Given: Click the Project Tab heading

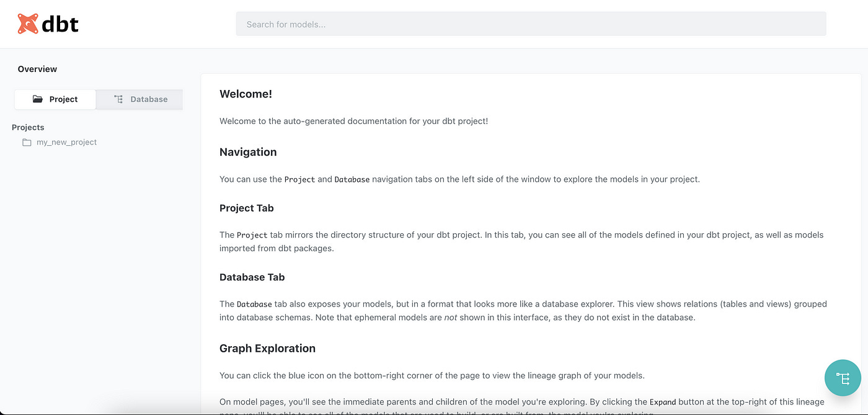Looking at the screenshot, I should click(246, 208).
